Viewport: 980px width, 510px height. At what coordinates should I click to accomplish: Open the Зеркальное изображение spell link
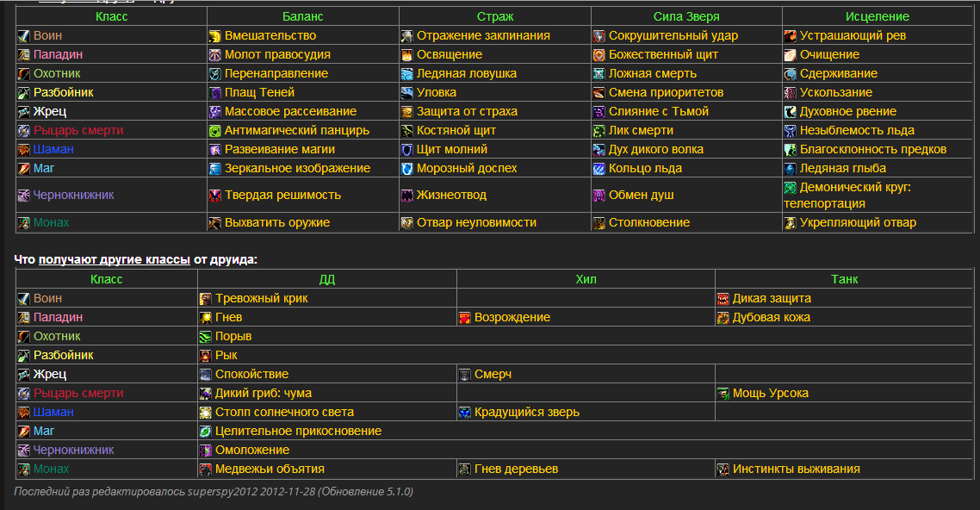coord(297,169)
